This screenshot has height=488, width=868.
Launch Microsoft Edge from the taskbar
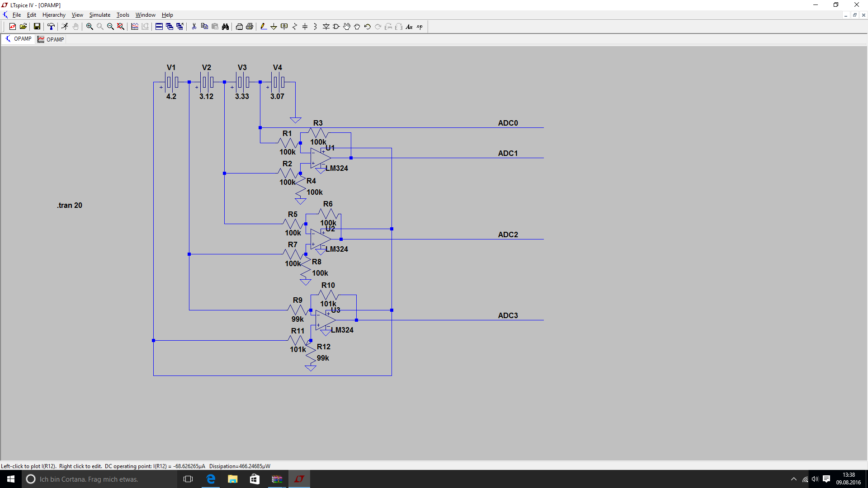pos(211,479)
